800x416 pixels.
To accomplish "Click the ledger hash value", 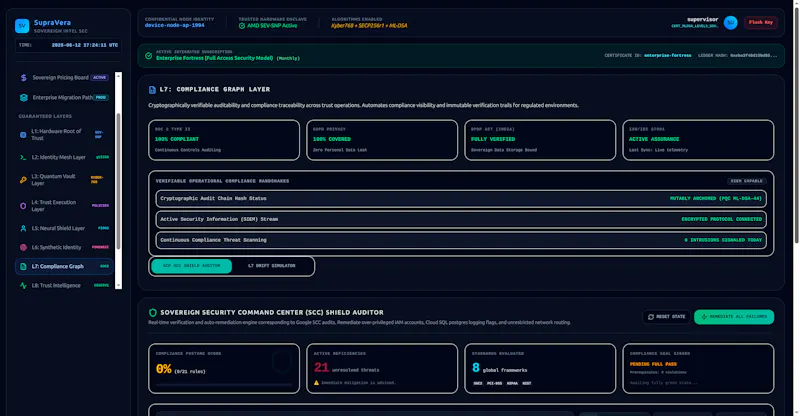I will tap(754, 56).
